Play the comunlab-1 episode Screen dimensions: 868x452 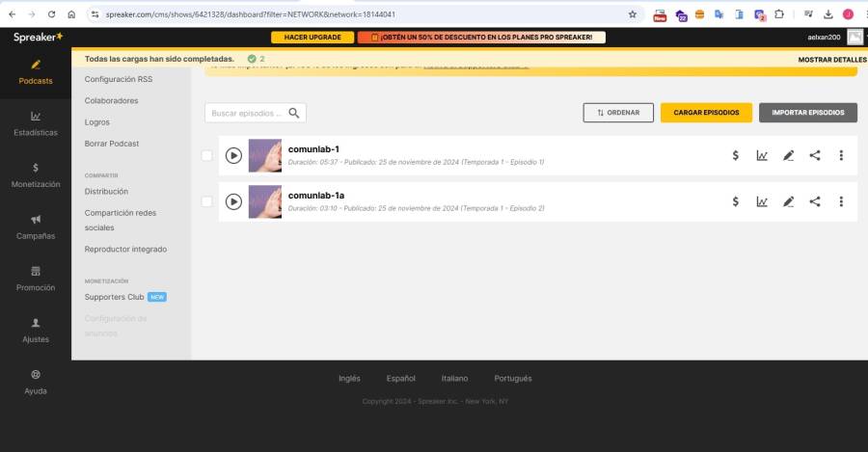point(233,155)
